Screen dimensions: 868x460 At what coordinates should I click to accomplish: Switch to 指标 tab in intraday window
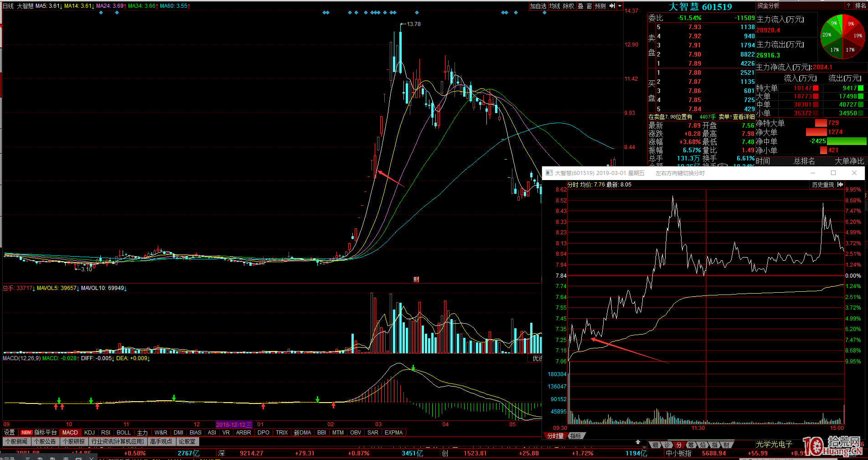(x=576, y=436)
